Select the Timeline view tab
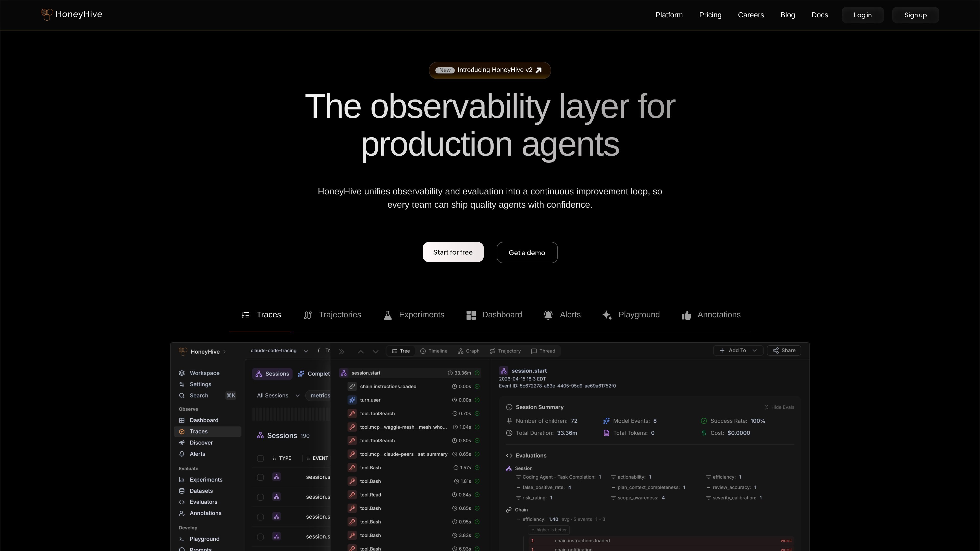Screen dimensions: 980x551 tap(434, 351)
